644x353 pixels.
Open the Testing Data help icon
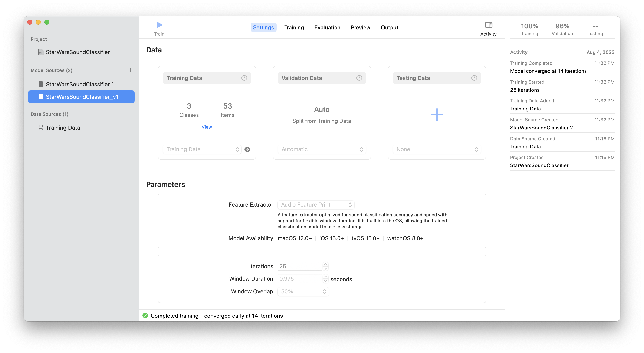tap(474, 78)
